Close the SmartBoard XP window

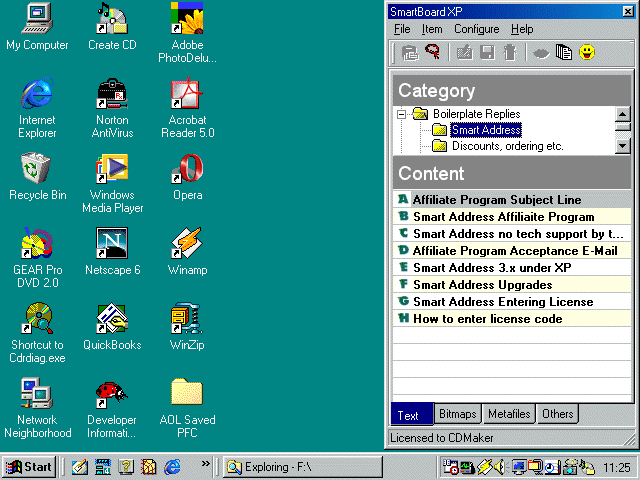click(628, 11)
